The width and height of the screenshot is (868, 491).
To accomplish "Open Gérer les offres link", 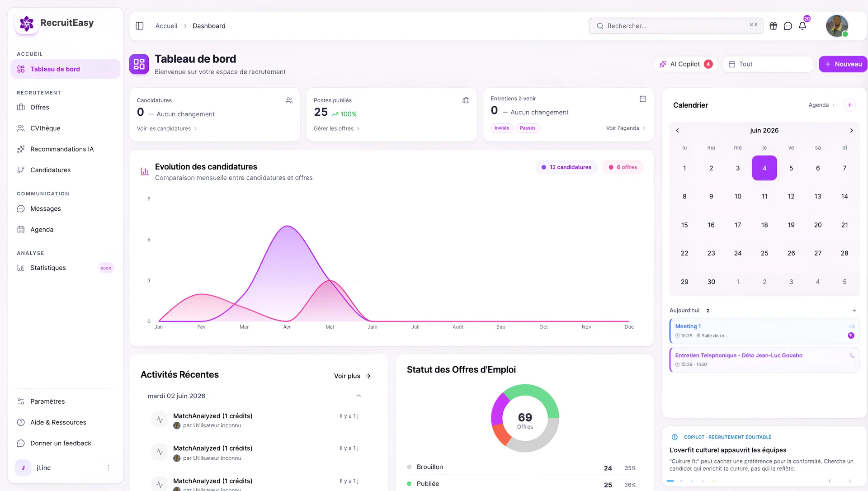I will 337,128.
